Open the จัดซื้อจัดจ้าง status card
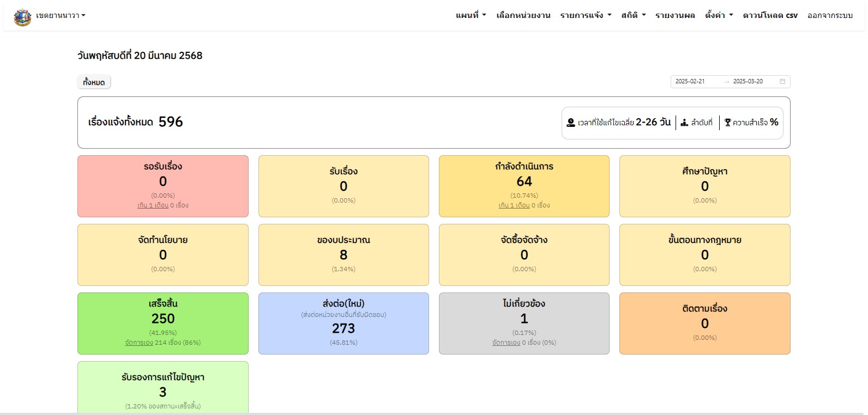The image size is (868, 415). click(524, 255)
